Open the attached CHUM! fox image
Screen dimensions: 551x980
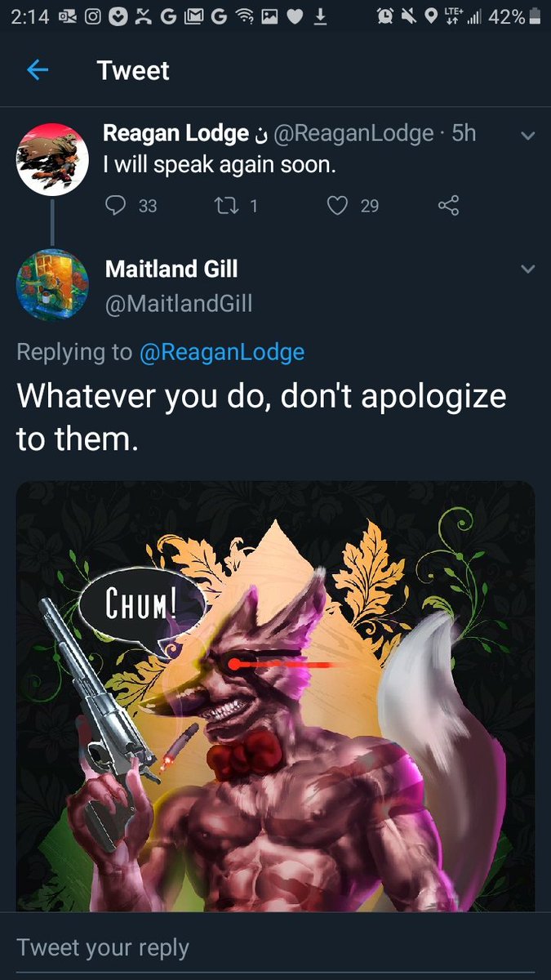(275, 696)
